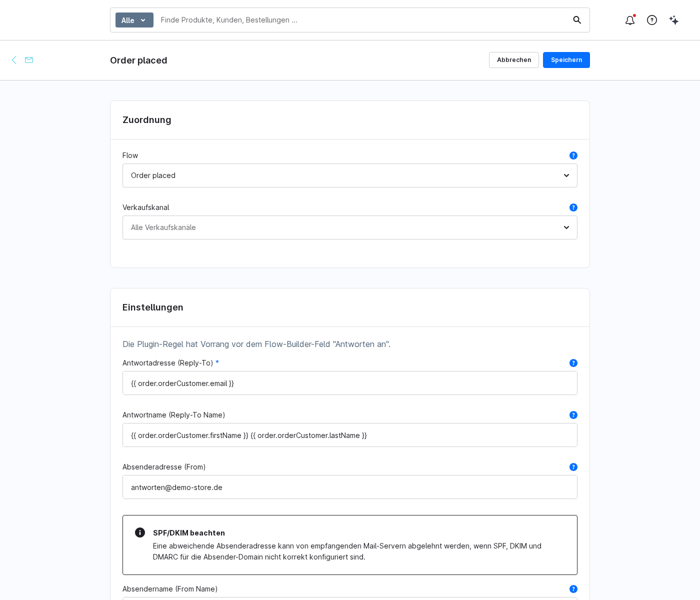Image resolution: width=700 pixels, height=600 pixels.
Task: Expand the Flow dropdown showing Order placed
Action: click(350, 175)
